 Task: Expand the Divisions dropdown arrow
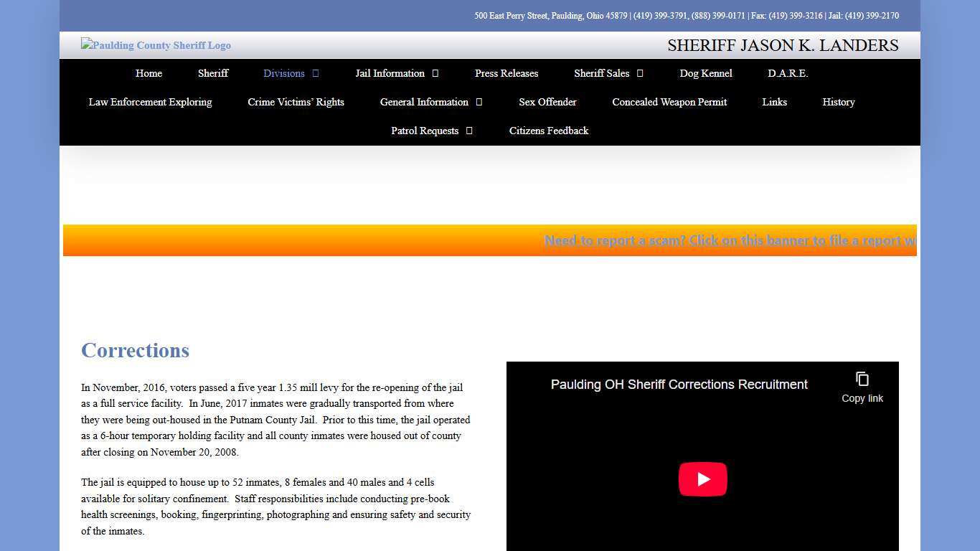[316, 74]
